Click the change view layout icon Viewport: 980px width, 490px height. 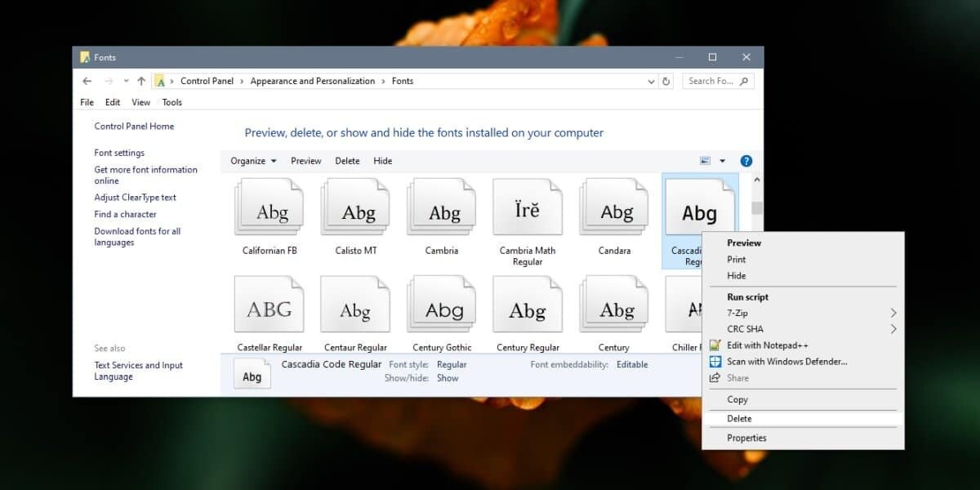pos(706,161)
